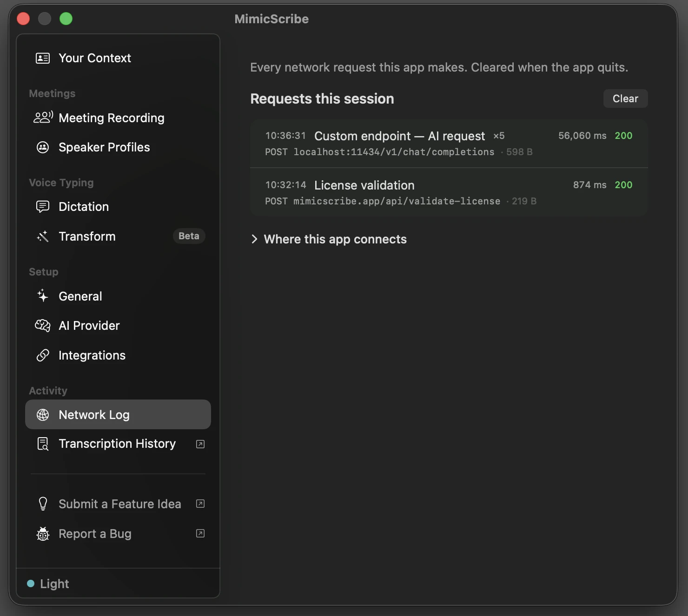Click the 200 status on License validation row
The image size is (688, 616).
[623, 185]
